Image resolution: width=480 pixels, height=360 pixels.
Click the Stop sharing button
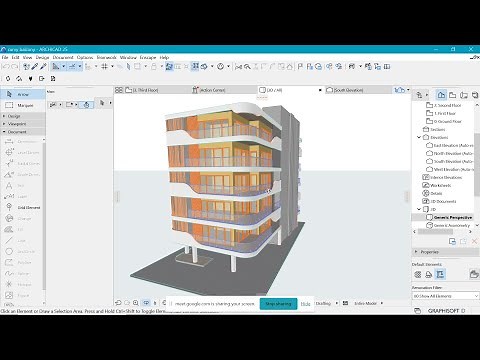[278, 304]
